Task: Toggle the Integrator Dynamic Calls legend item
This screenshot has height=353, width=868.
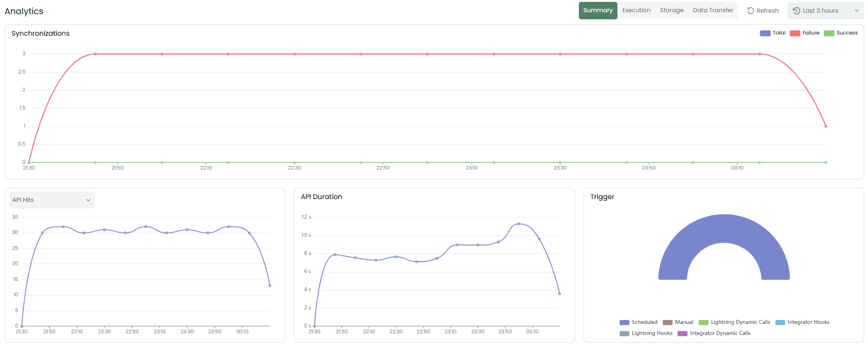Action: pyautogui.click(x=714, y=333)
